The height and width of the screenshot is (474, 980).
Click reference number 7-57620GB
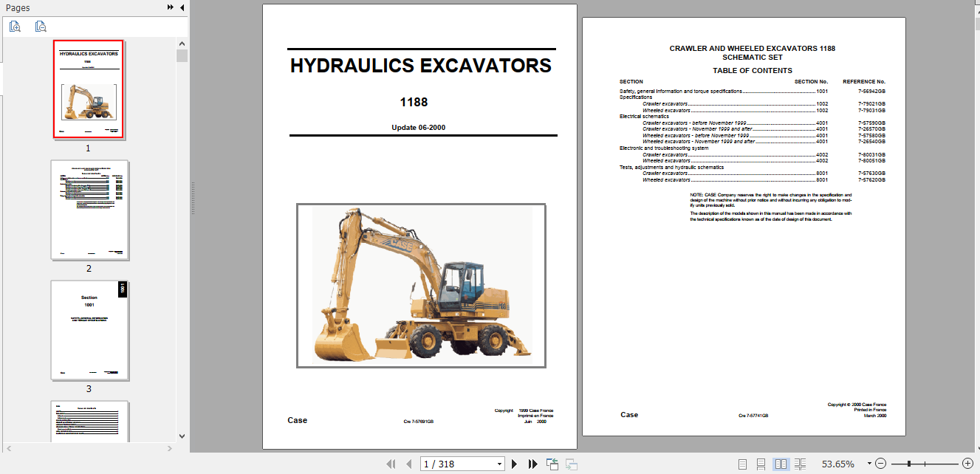(x=871, y=180)
